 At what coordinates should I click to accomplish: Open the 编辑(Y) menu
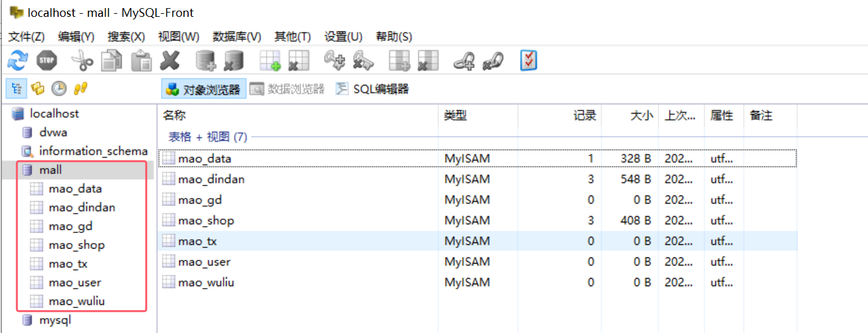(76, 36)
